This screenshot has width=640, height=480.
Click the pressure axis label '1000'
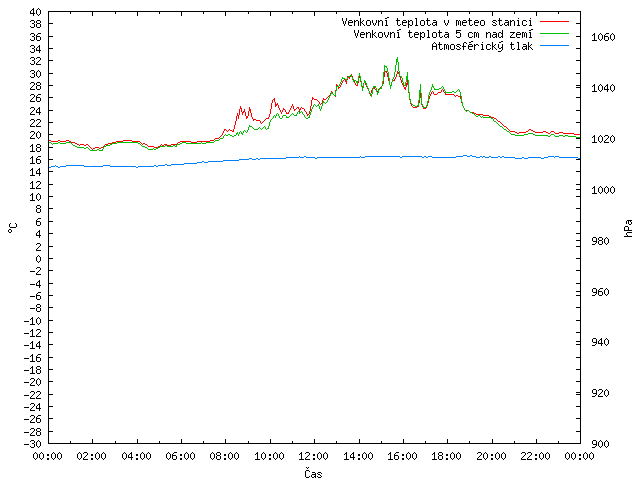[x=603, y=190]
